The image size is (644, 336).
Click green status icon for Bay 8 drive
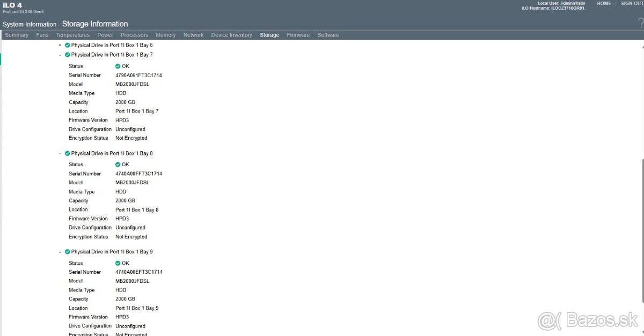(x=68, y=153)
